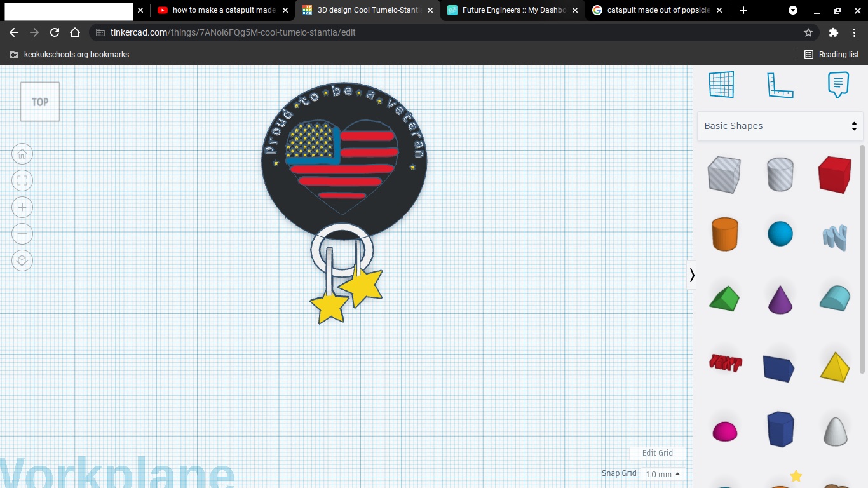The width and height of the screenshot is (868, 488).
Task: Pick the teal Round Roof shape
Action: [x=835, y=299]
